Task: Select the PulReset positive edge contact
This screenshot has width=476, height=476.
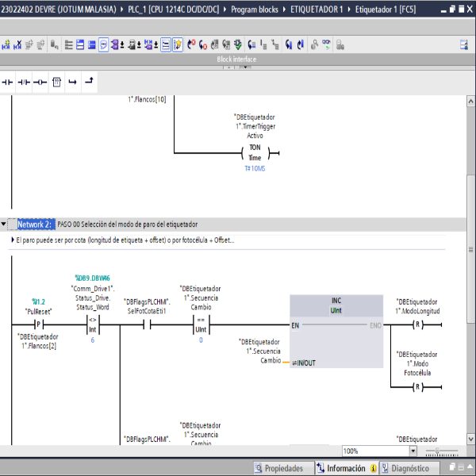Action: (39, 324)
